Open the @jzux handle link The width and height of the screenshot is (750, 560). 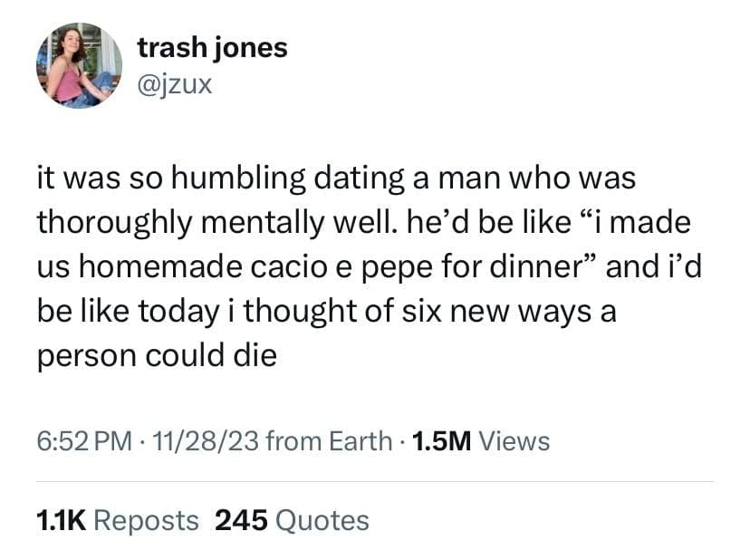click(175, 87)
